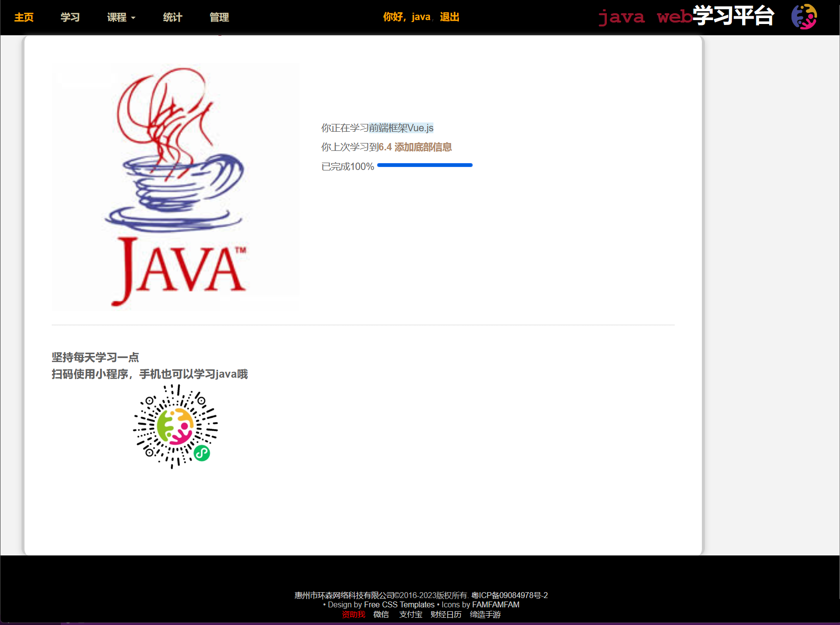The height and width of the screenshot is (625, 840).
Task: Expand the 课程 dropdown menu
Action: [x=121, y=17]
